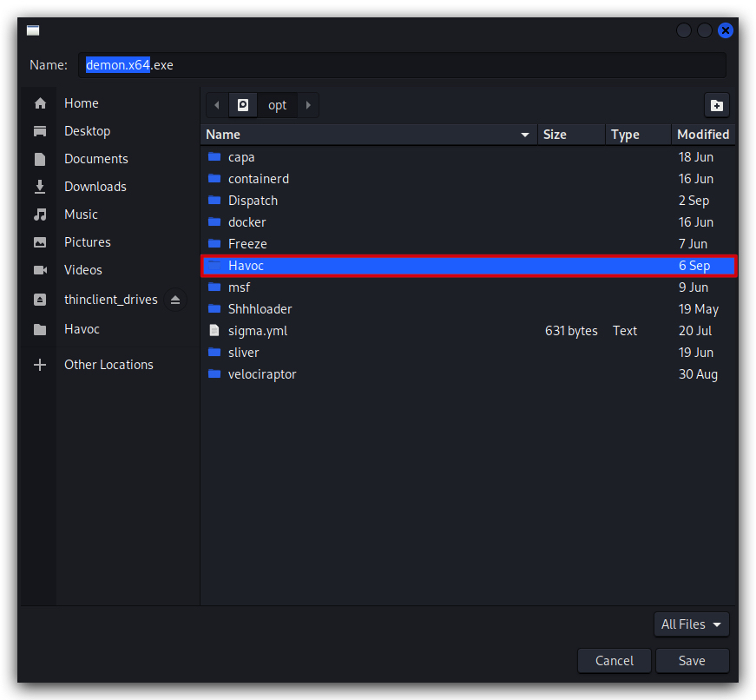The width and height of the screenshot is (756, 700).
Task: Sort by Modified column
Action: [703, 135]
